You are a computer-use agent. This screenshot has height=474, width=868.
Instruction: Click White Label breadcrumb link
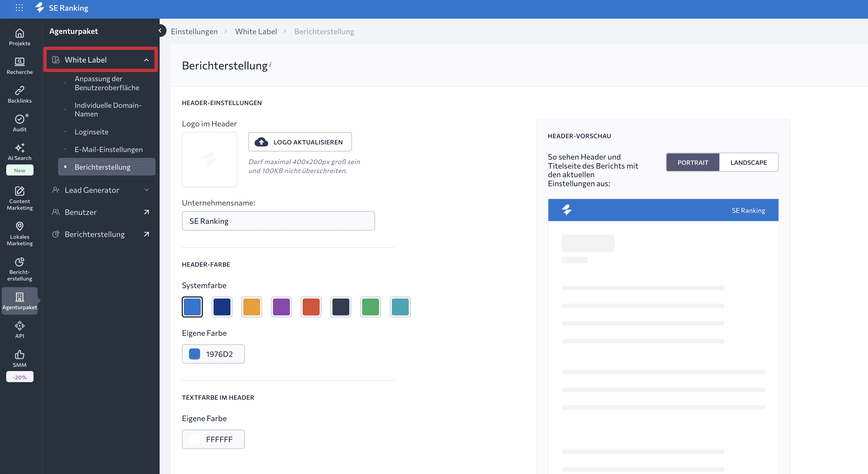click(256, 31)
